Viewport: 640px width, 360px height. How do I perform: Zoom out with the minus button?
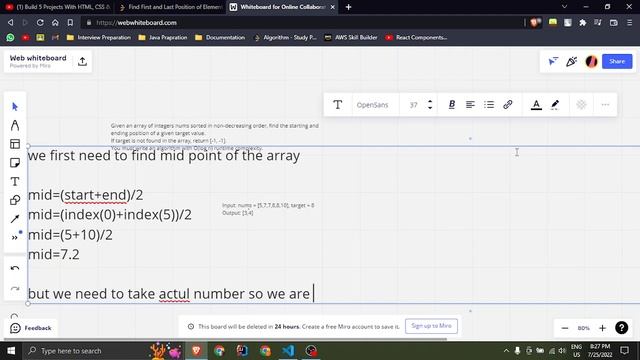565,328
